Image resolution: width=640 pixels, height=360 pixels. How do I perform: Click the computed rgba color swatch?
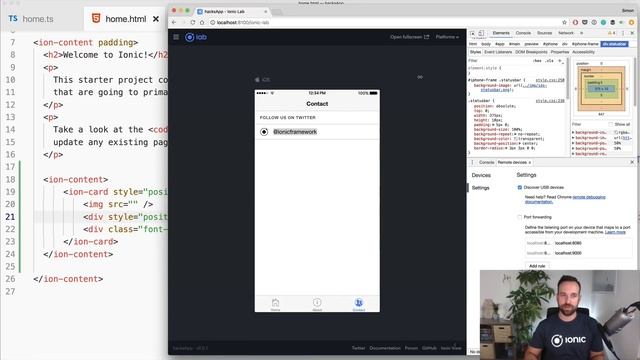(616, 133)
